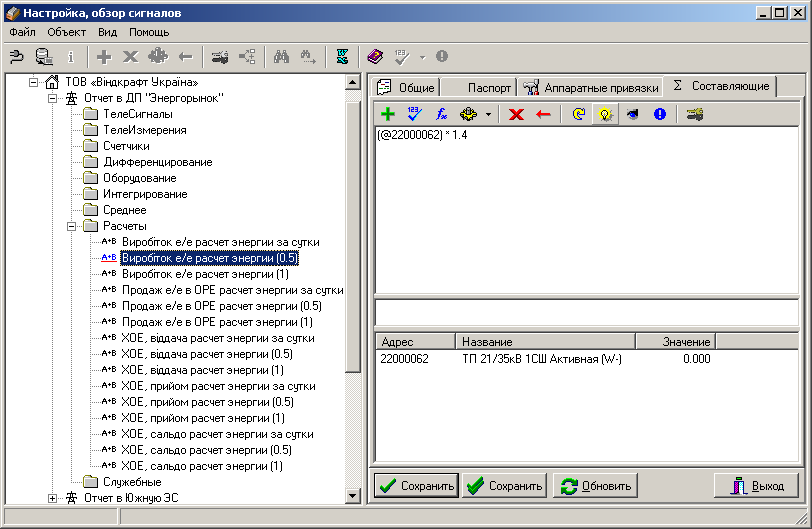Image resolution: width=812 pixels, height=529 pixels.
Task: Click the blue exclamation info icon
Action: [659, 114]
